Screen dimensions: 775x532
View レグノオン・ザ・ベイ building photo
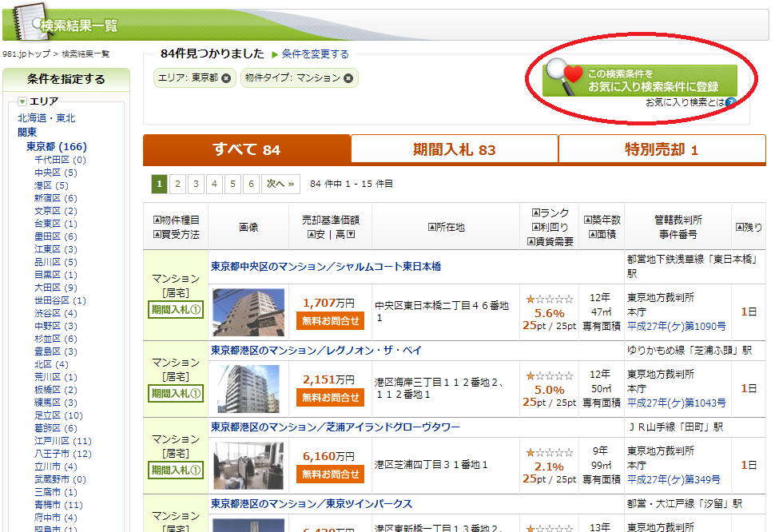tap(248, 389)
